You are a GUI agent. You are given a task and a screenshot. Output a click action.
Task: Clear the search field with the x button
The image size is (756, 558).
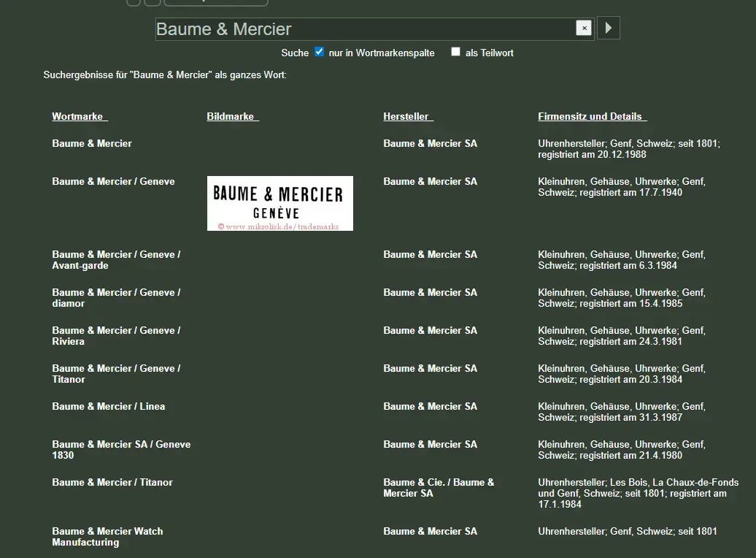(x=583, y=28)
